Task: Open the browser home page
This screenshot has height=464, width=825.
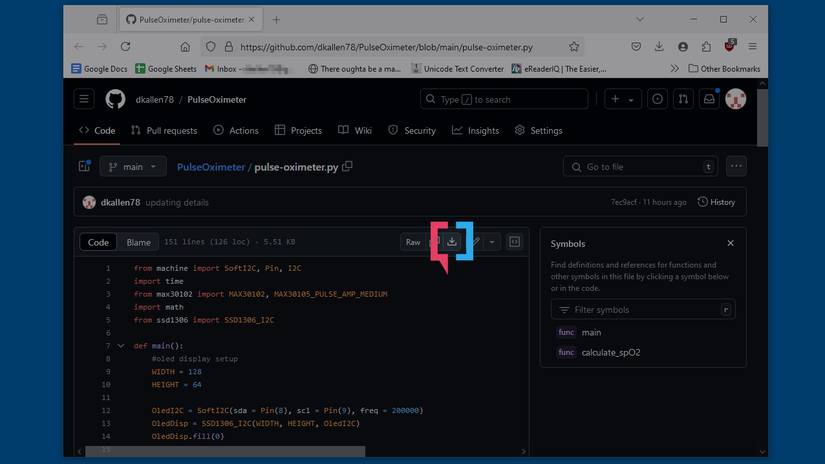Action: (x=185, y=47)
